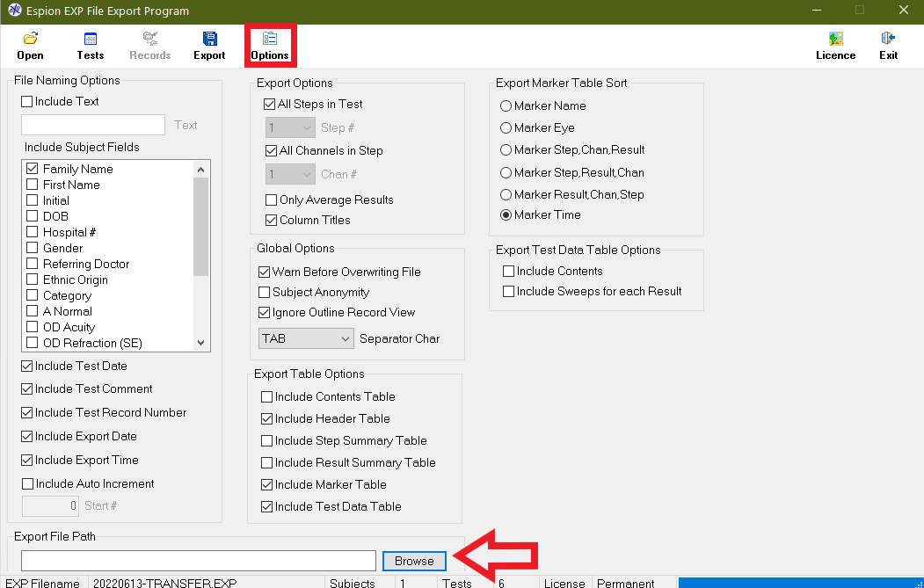Viewport: 924px width, 588px height.
Task: Click the auto increment Start # field
Action: tap(50, 505)
